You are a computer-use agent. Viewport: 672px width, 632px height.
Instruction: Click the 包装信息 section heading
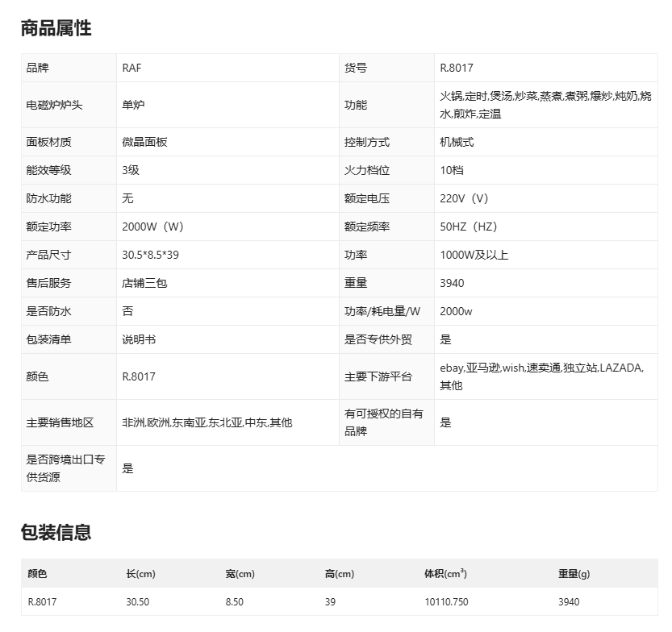click(x=56, y=532)
